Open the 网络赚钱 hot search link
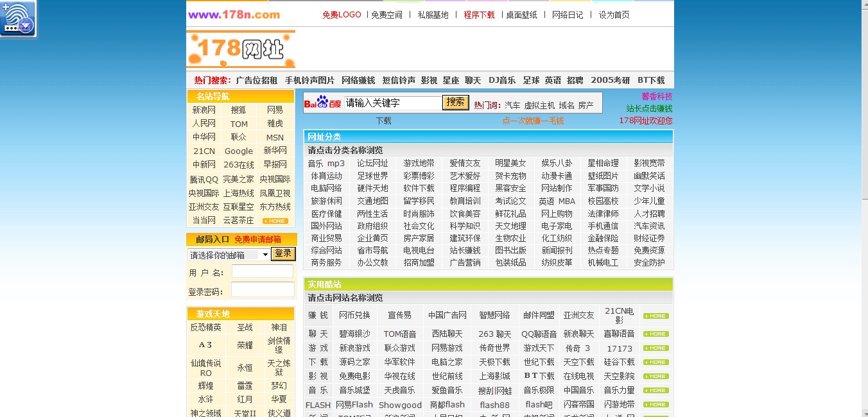Viewport: 868px width, 417px height. [358, 80]
